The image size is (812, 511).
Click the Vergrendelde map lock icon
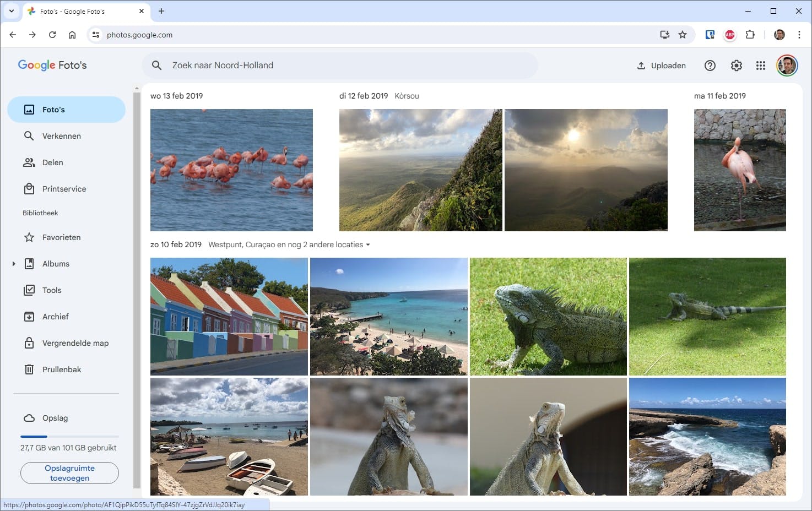click(x=29, y=343)
